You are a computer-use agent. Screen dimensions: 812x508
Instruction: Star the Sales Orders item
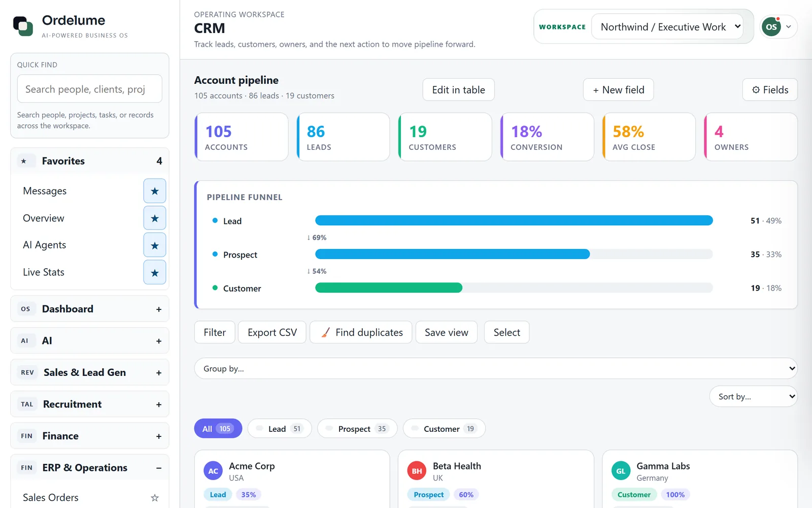pos(155,498)
